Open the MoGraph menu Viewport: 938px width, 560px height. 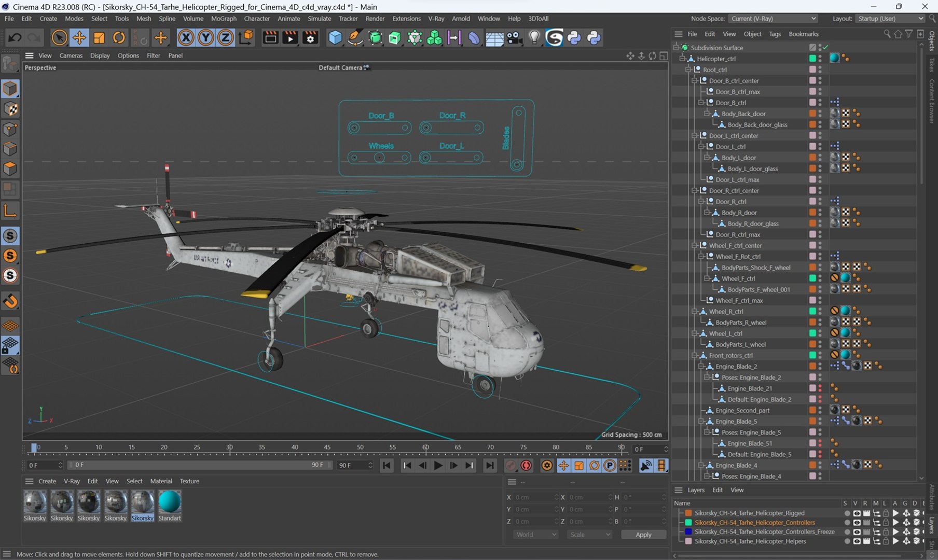tap(224, 19)
